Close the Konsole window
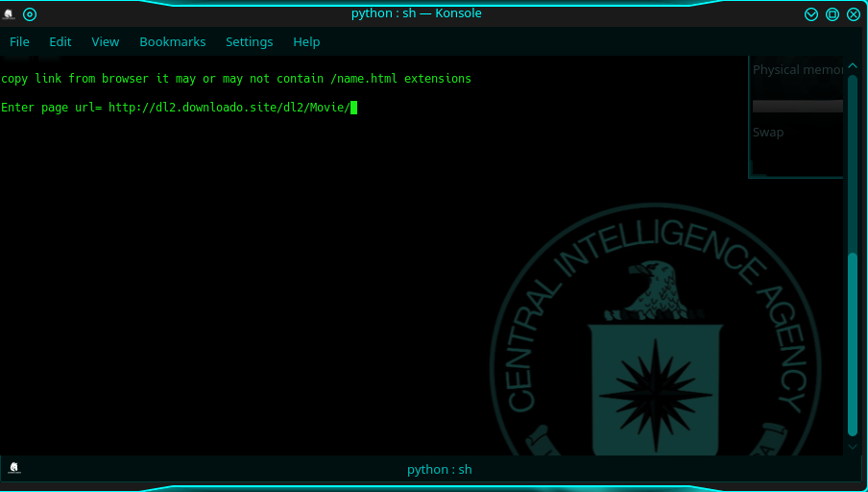The width and height of the screenshot is (868, 492). pos(854,14)
